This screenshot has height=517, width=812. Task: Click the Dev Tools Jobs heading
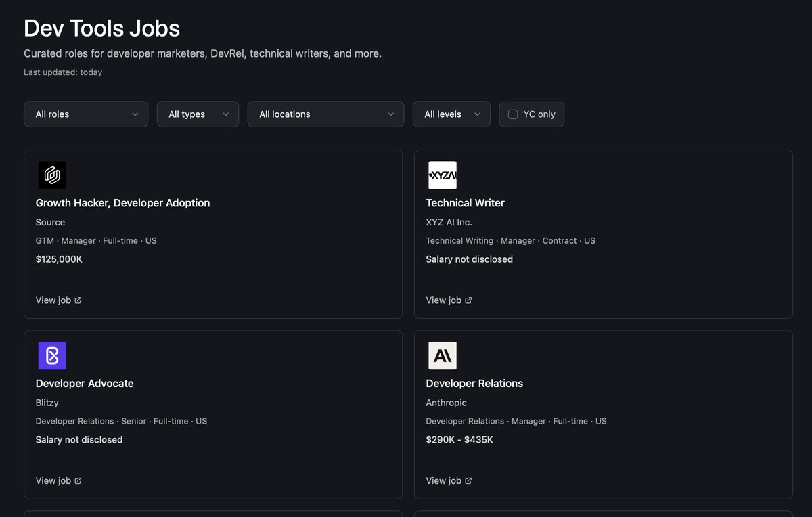101,28
